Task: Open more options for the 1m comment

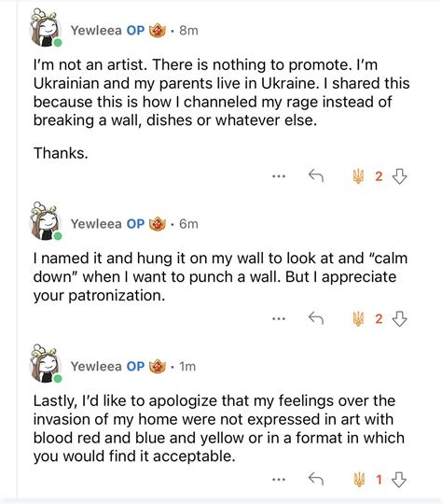Action: coord(279,480)
